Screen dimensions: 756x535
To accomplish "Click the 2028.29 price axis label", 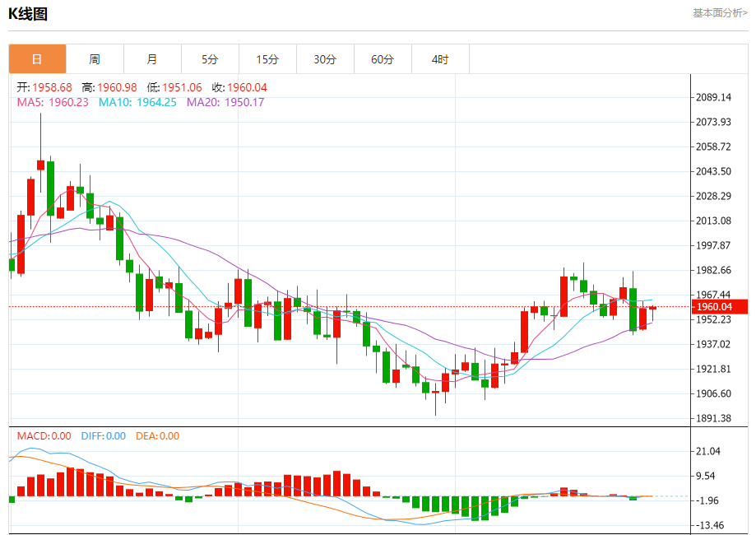I will pyautogui.click(x=713, y=197).
